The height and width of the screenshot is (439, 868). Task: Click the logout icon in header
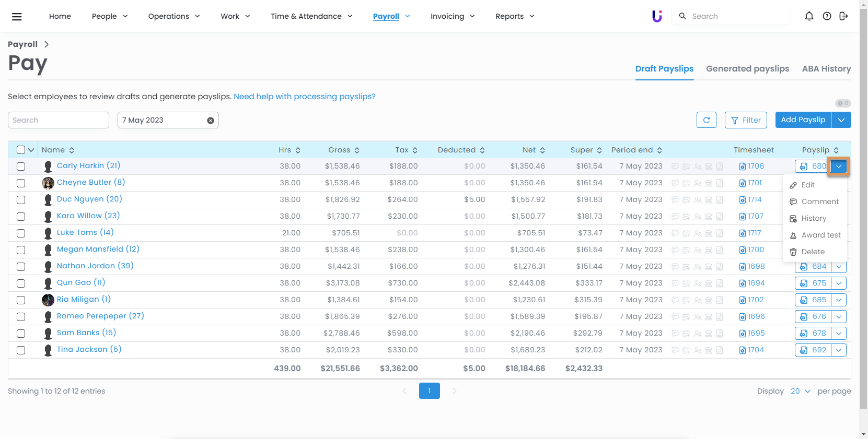pyautogui.click(x=843, y=16)
